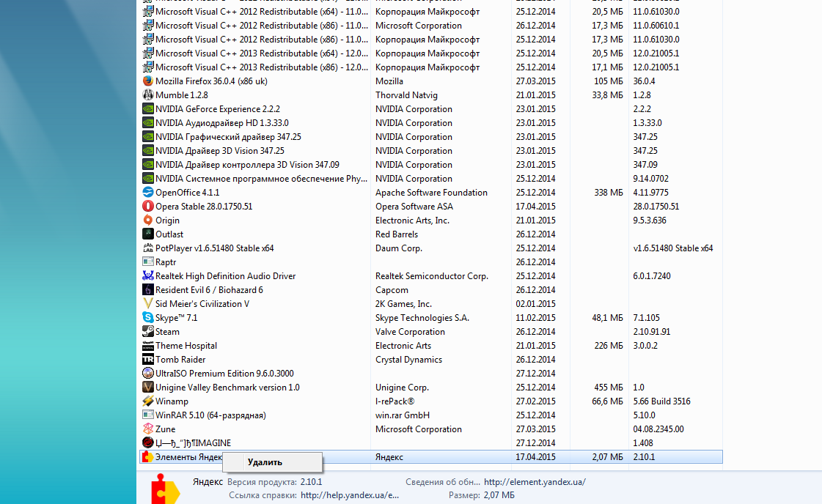Click the large Яндекс puzzle thumbnail

click(x=164, y=489)
